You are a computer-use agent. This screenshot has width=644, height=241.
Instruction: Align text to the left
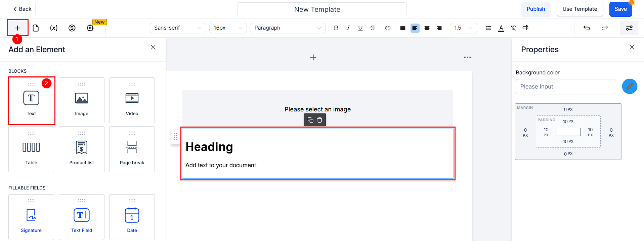pos(415,28)
